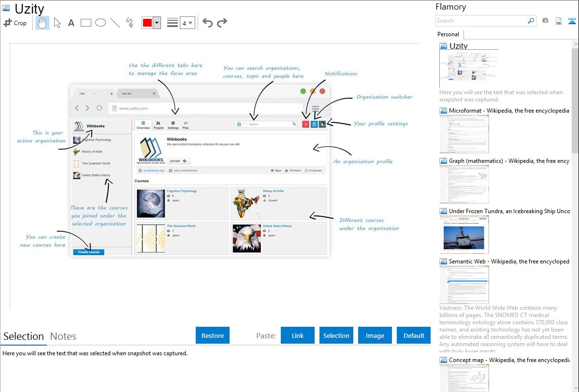Viewport: 579px width, 392px height.
Task: Switch to the Selection tab
Action: click(24, 336)
